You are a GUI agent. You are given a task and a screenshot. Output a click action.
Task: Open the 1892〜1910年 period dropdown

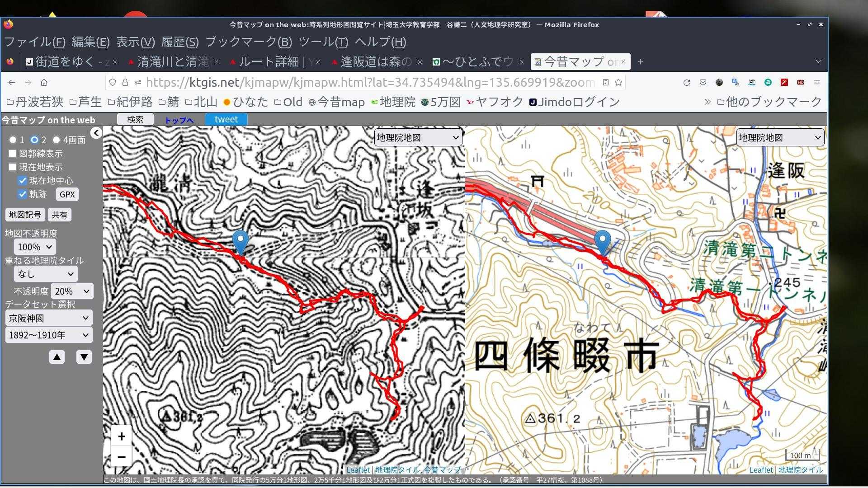coord(48,335)
